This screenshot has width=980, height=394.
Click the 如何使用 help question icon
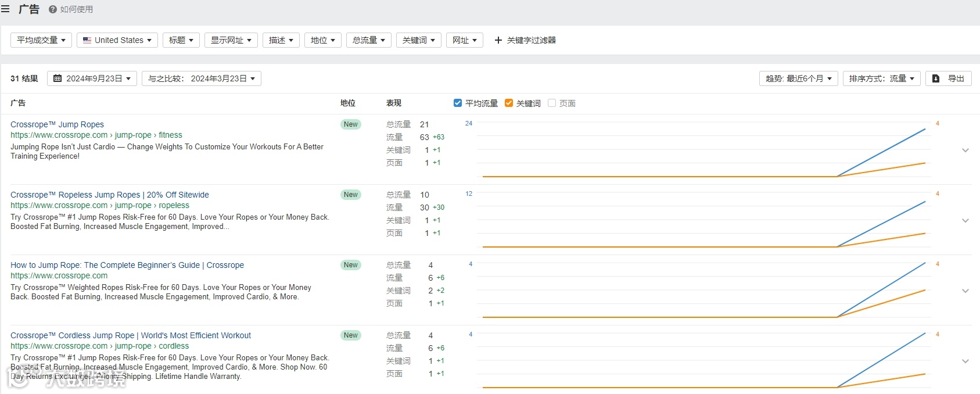point(53,9)
